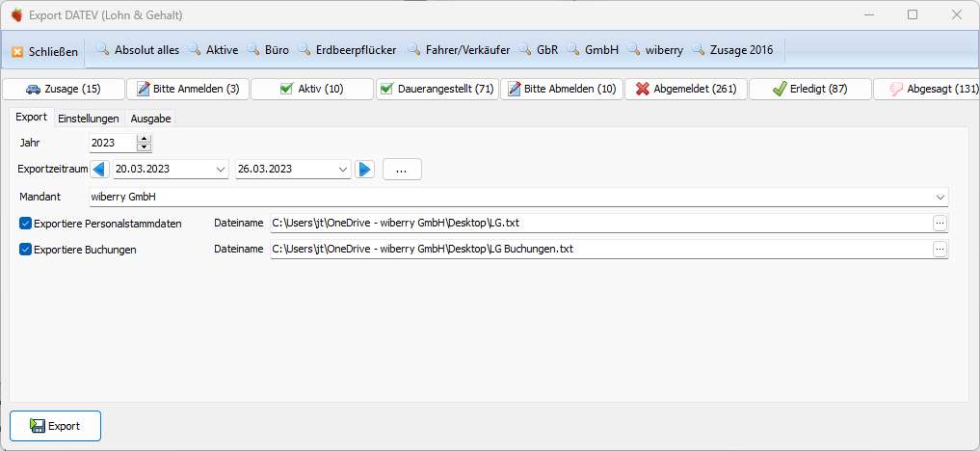Apply the GmbH filter
980x451 pixels.
point(594,50)
